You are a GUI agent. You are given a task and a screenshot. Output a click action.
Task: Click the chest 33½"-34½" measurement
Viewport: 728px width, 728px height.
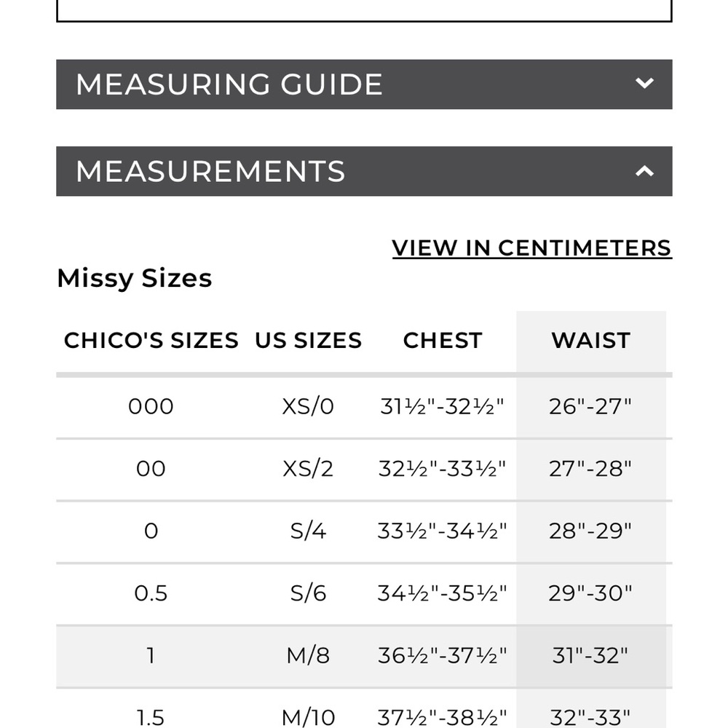442,531
